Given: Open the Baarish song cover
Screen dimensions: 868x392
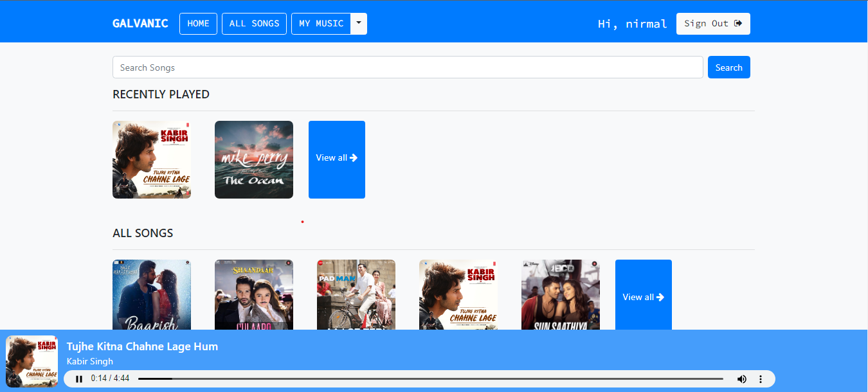Looking at the screenshot, I should click(152, 295).
